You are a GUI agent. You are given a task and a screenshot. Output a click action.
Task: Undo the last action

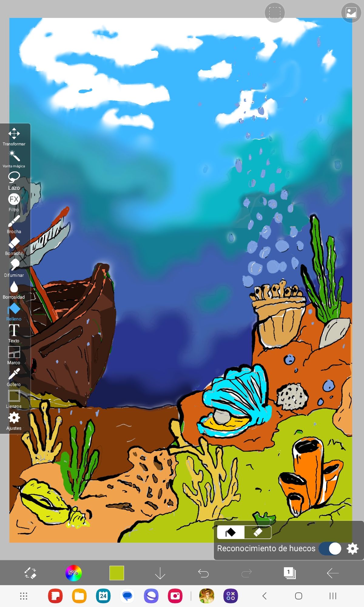[203, 573]
